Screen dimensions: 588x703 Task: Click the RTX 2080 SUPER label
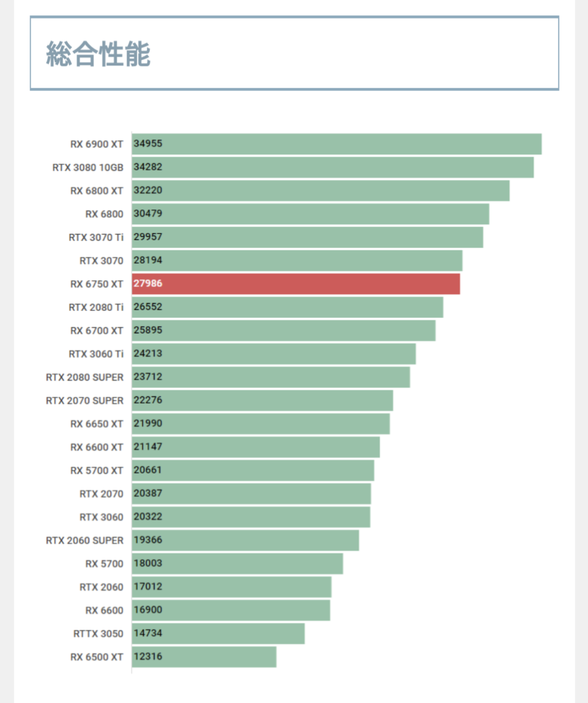(x=85, y=377)
